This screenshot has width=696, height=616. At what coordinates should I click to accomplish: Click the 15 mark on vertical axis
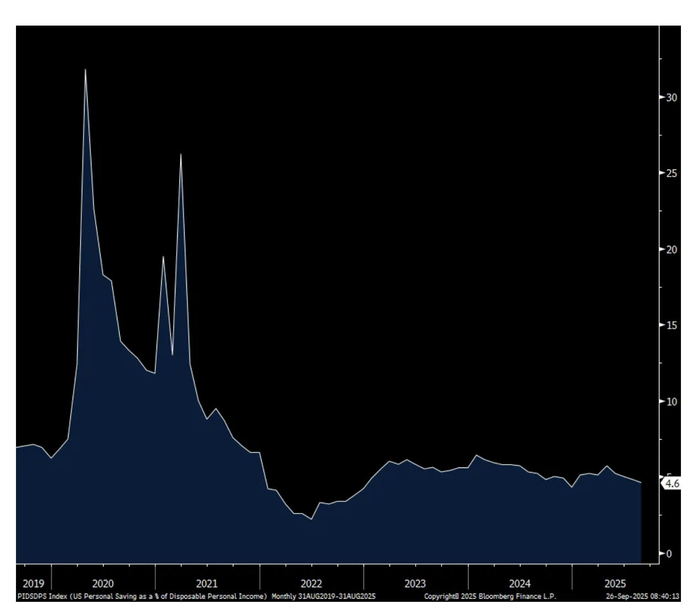coord(671,325)
